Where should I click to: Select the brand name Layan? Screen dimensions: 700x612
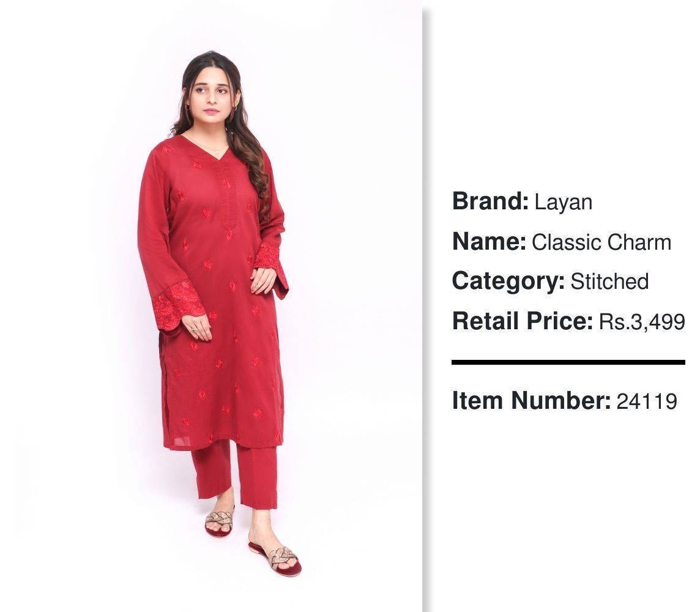point(564,202)
